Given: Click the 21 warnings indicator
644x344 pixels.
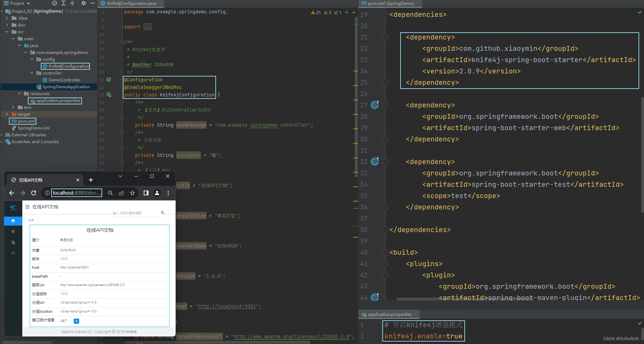Looking at the screenshot, I should 316,12.
